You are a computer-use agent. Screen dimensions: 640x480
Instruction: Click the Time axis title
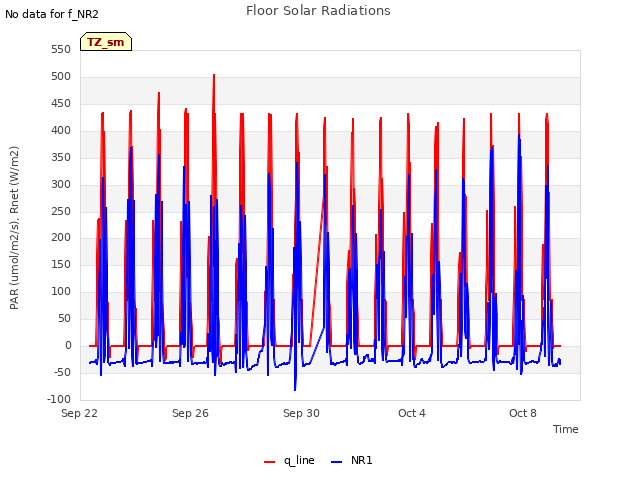click(x=566, y=429)
